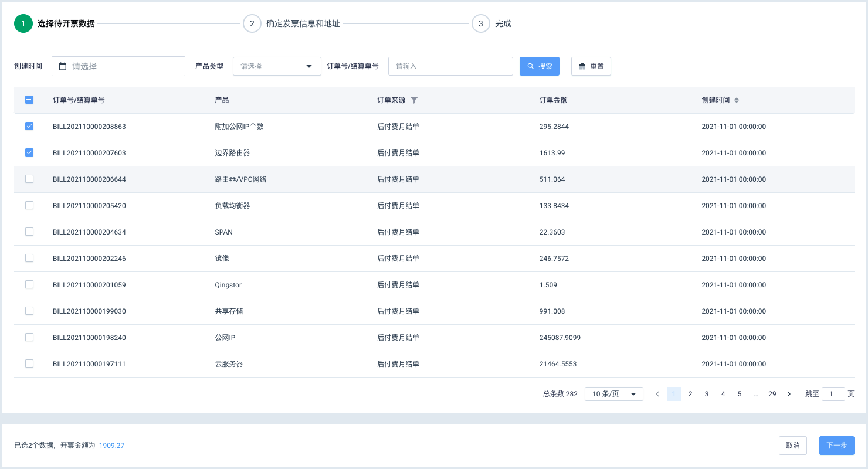Click amount 295.2844
Screen dimensions: 868x469
pos(554,127)
